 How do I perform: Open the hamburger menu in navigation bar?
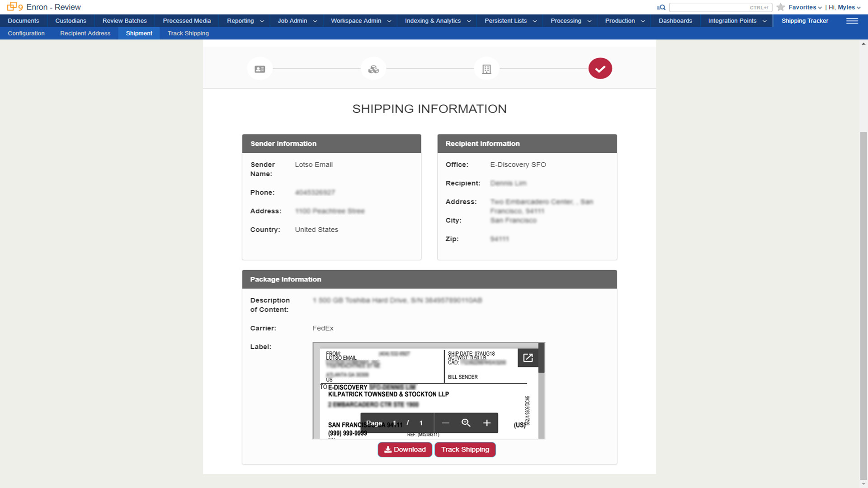click(x=852, y=21)
